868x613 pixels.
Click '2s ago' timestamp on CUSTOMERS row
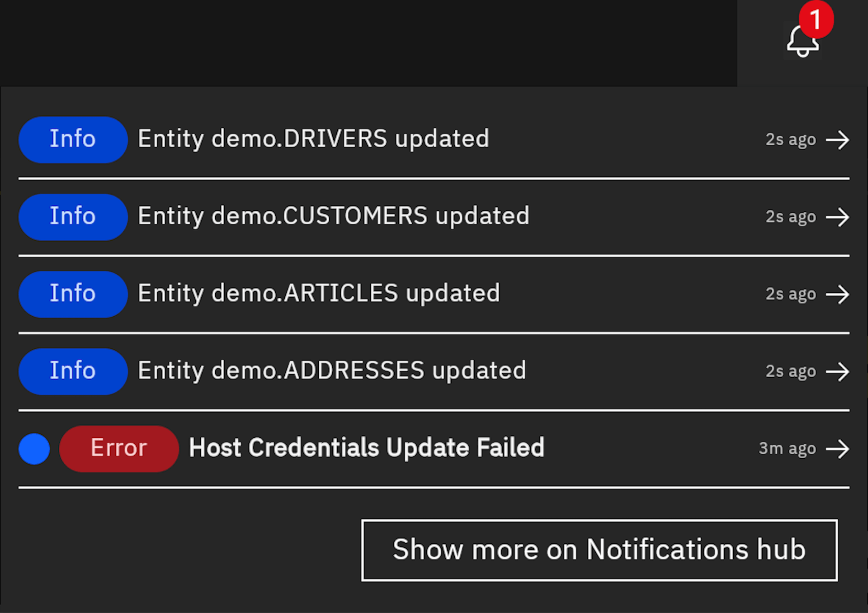(791, 217)
